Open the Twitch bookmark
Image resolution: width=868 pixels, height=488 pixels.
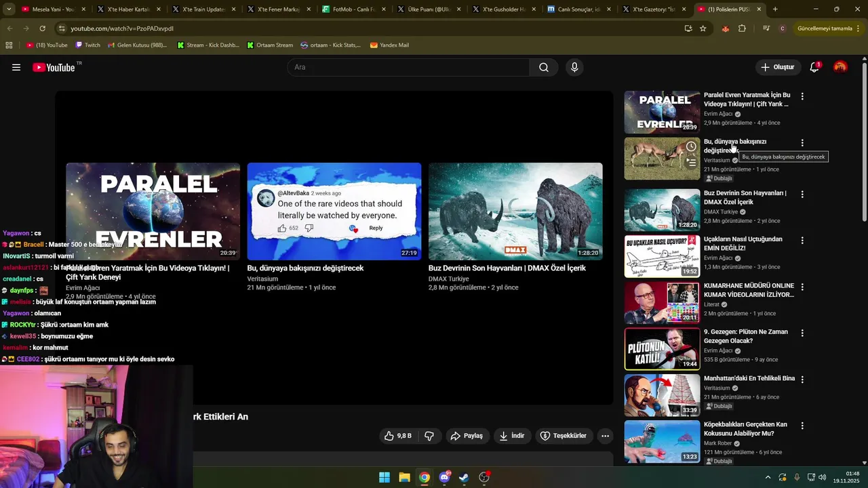point(87,45)
